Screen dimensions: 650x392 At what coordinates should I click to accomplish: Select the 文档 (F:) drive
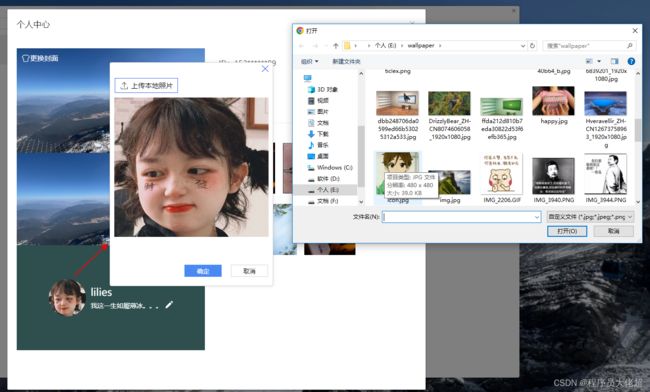click(323, 201)
